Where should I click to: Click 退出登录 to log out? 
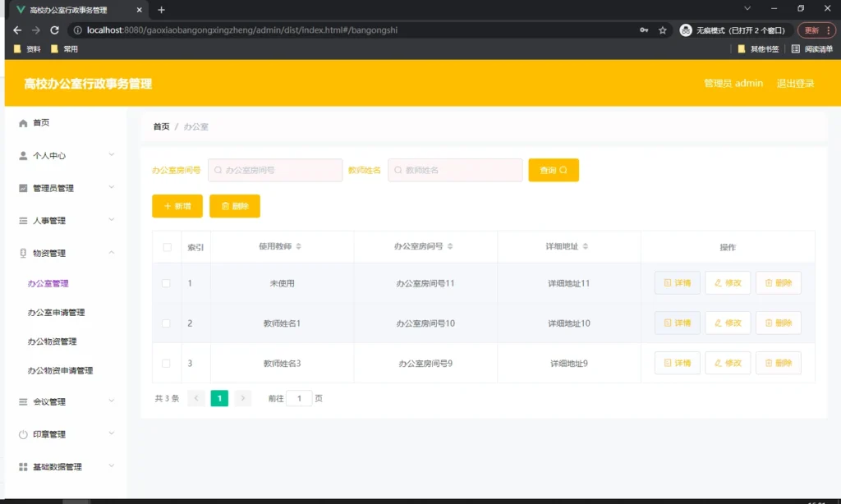(x=795, y=83)
